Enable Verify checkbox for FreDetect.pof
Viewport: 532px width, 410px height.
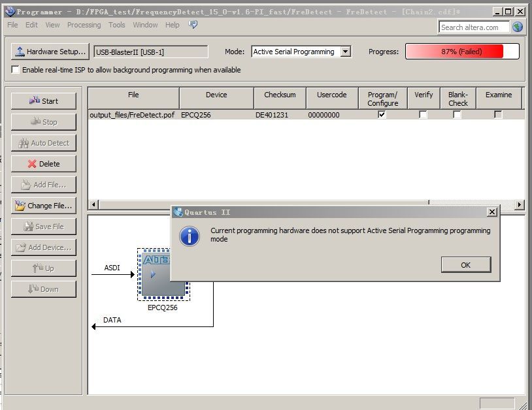tap(423, 114)
